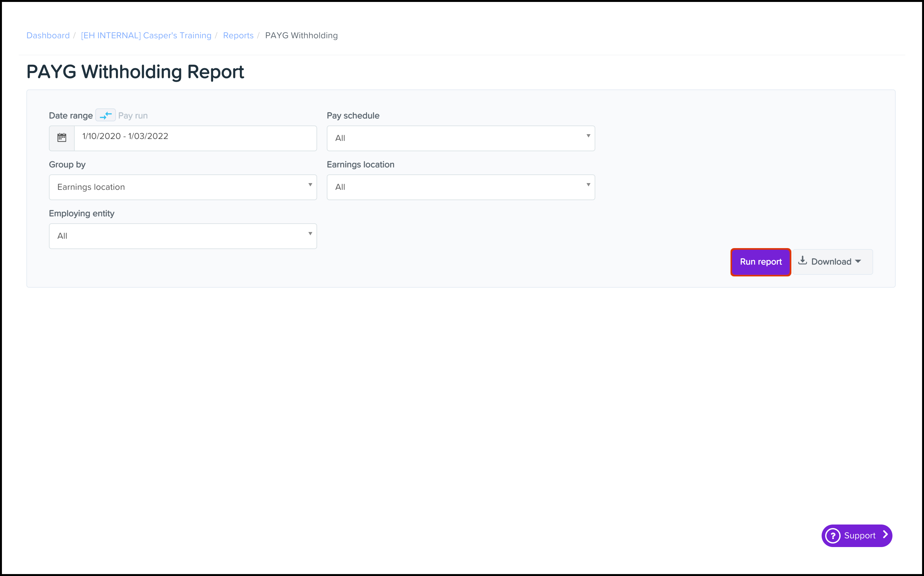Select the Pay run label option
924x576 pixels.
(133, 116)
